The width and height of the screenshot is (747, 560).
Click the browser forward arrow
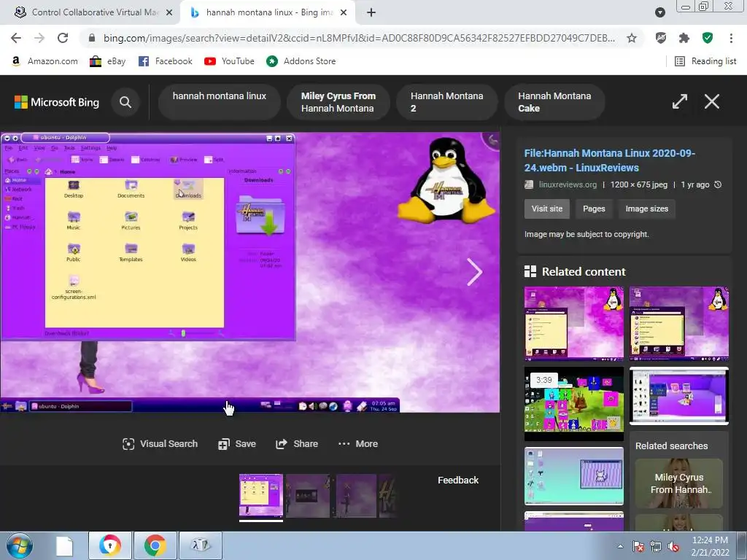coord(39,38)
